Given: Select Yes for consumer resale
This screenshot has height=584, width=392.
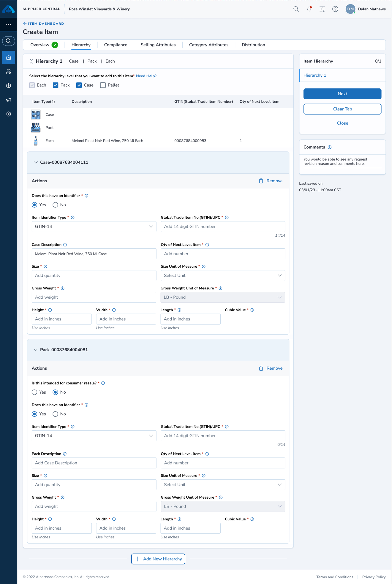Looking at the screenshot, I should click(34, 392).
